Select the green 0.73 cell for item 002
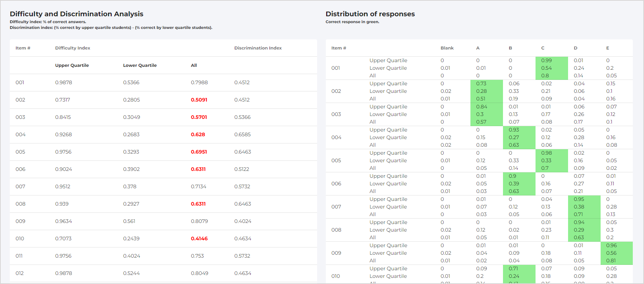This screenshot has width=644, height=284. [x=481, y=83]
